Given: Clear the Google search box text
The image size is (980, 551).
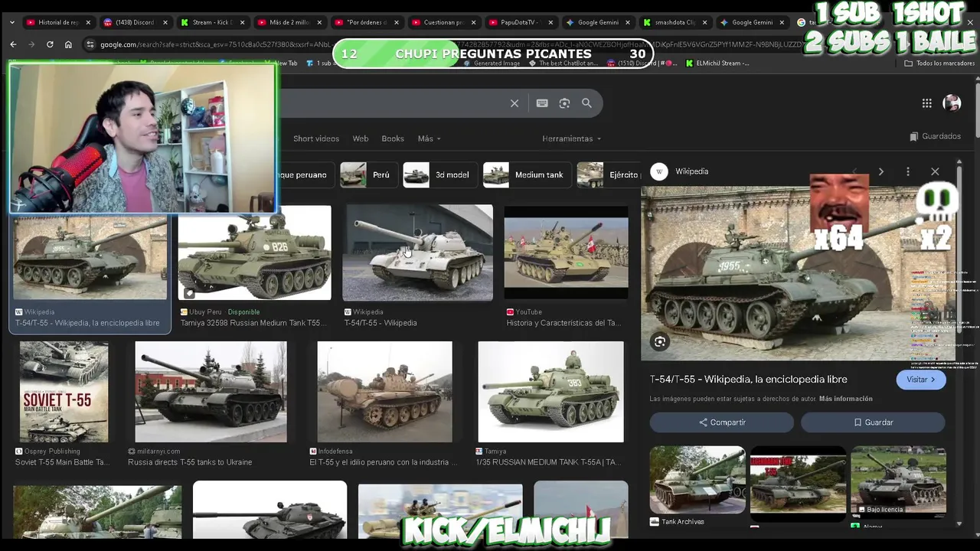Looking at the screenshot, I should 514,103.
